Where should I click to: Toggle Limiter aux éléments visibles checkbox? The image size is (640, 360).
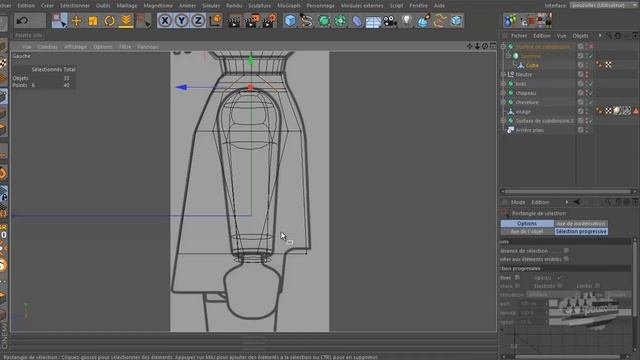click(x=566, y=259)
